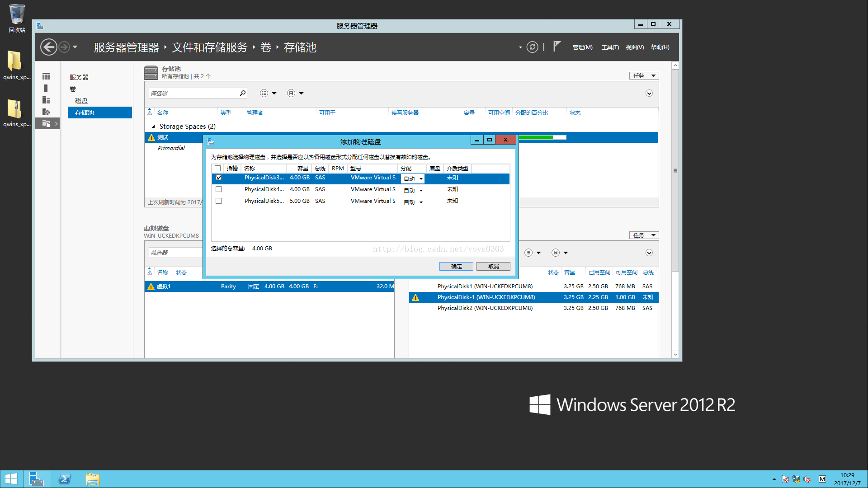The width and height of the screenshot is (868, 488).
Task: Click the storage pools filter input field
Action: (x=193, y=93)
